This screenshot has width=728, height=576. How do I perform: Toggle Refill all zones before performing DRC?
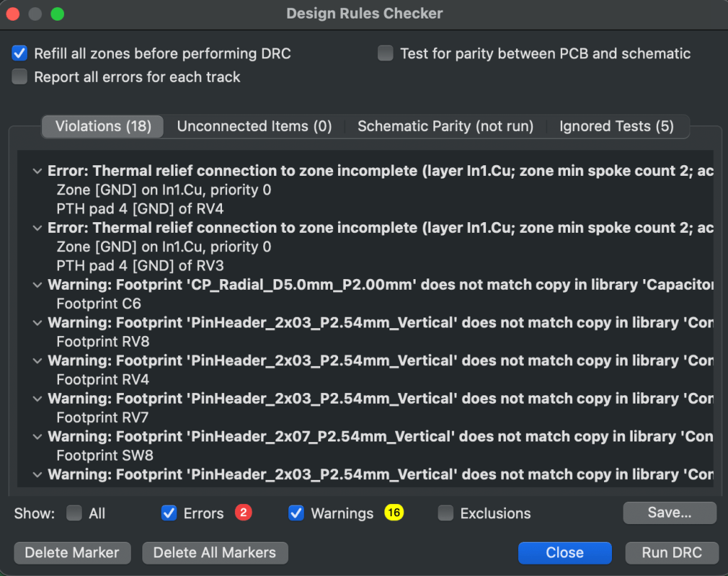(20, 53)
